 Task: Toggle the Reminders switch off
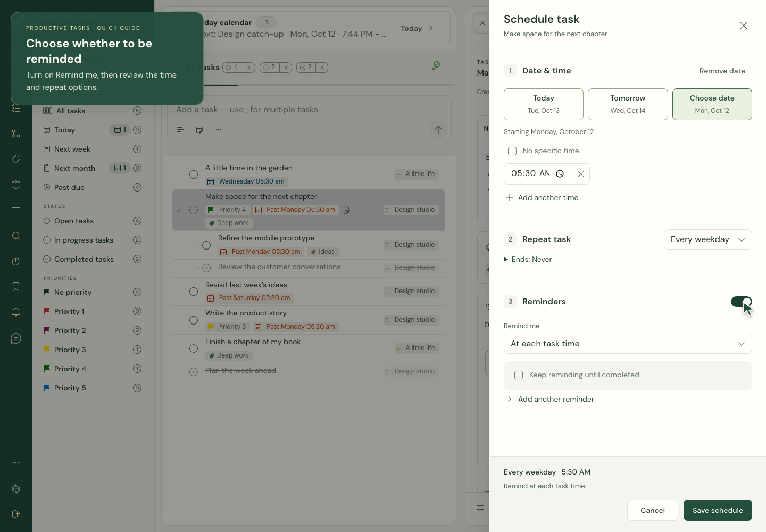tap(741, 302)
